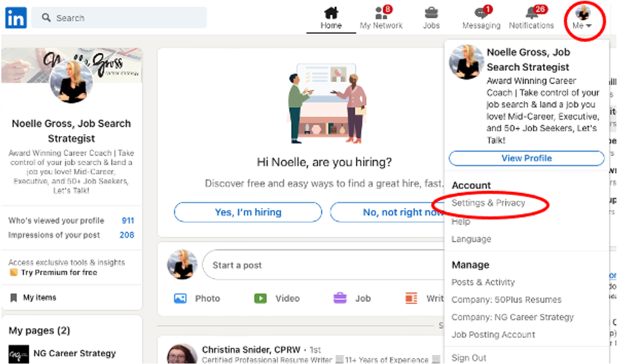The width and height of the screenshot is (617, 364).
Task: Open Impressions of your post count
Action: click(71, 234)
